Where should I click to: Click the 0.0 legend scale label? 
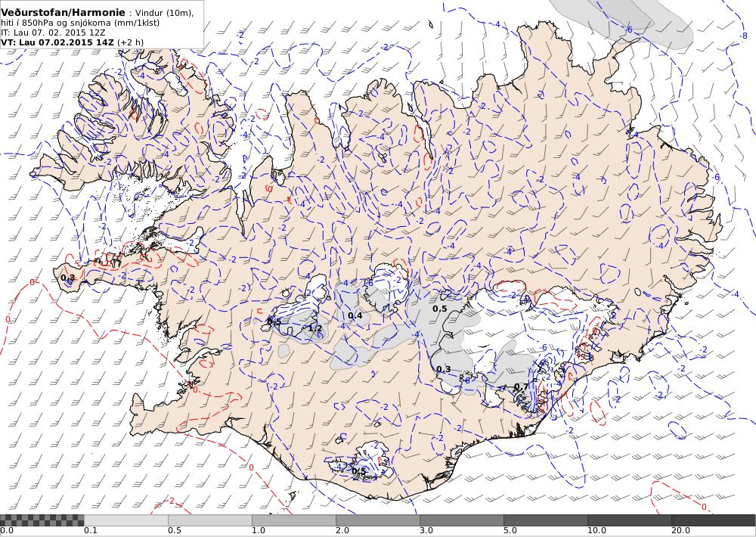click(6, 531)
